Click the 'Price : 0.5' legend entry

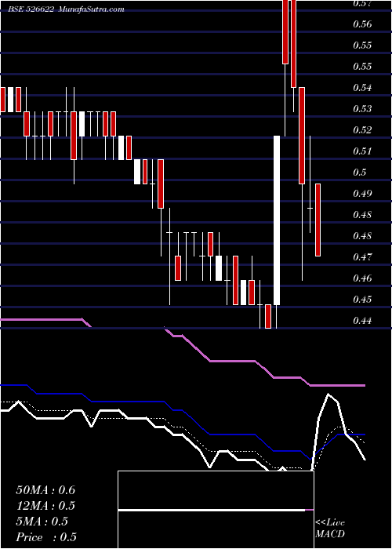(46, 536)
